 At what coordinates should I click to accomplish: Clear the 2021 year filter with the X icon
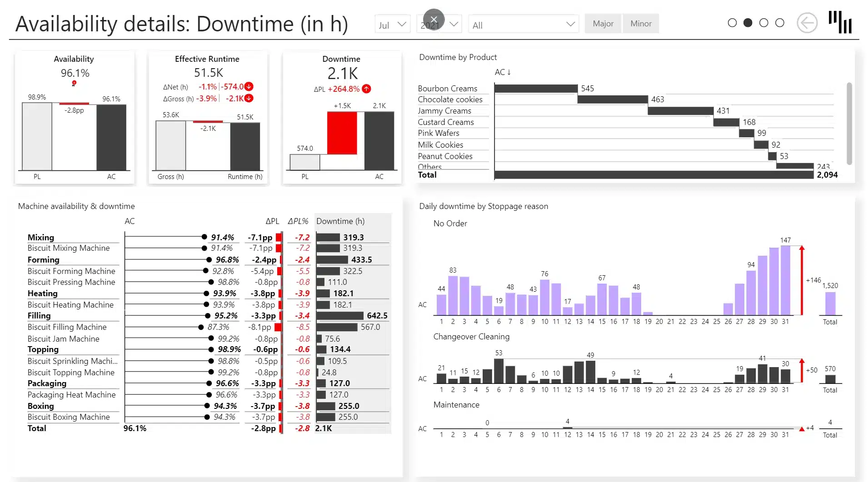click(434, 20)
